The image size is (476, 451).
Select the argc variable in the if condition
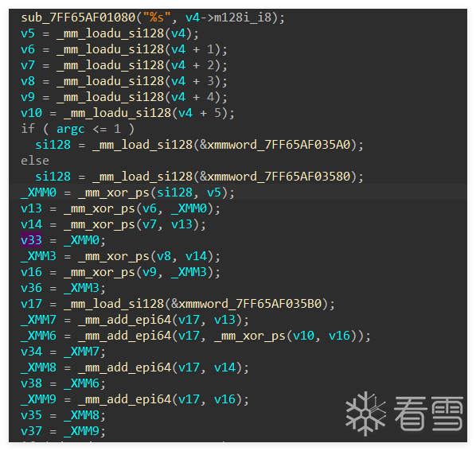(x=70, y=129)
